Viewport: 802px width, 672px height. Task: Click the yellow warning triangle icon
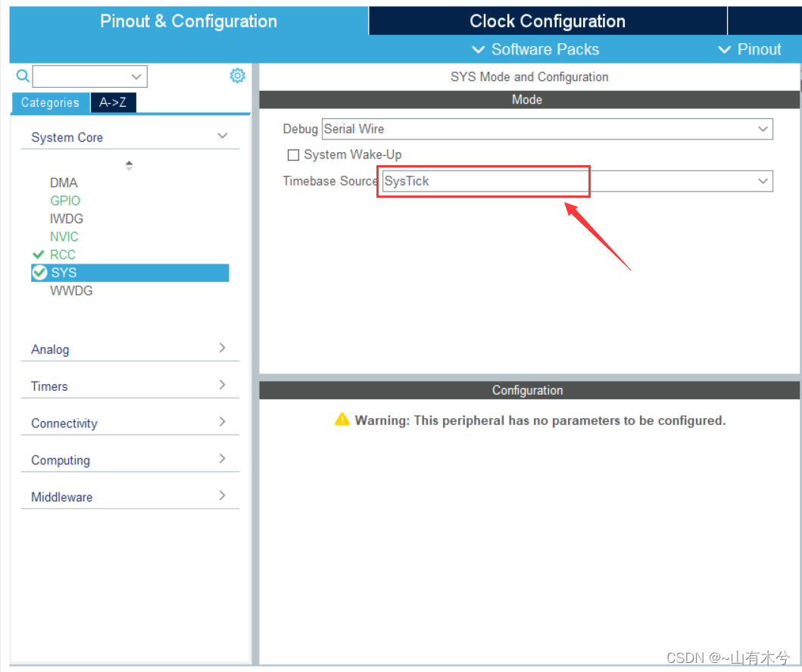(x=342, y=419)
